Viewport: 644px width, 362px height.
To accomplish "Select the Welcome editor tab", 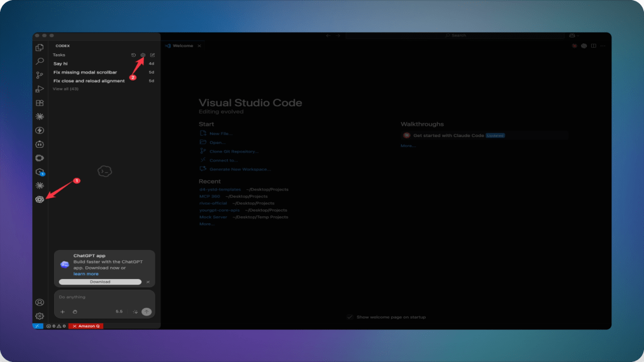I will [x=182, y=46].
